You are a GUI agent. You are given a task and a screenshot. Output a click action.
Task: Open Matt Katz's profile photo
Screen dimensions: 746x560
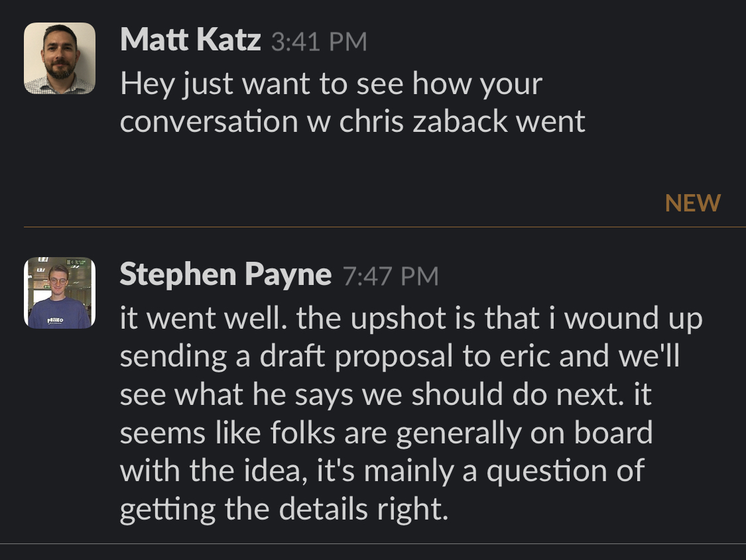[x=60, y=58]
